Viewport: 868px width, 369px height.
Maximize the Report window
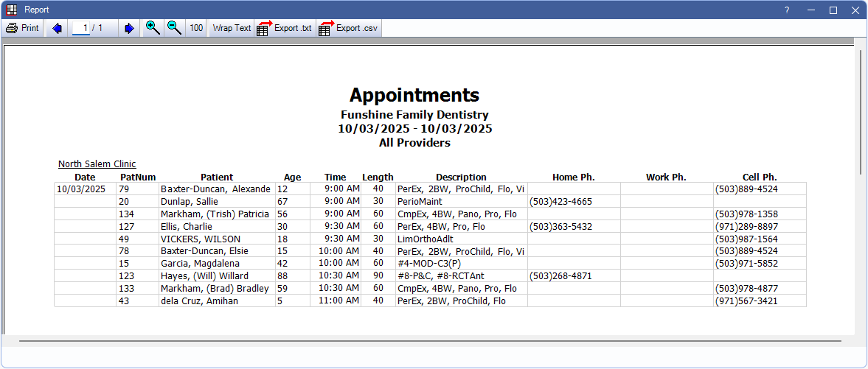click(833, 10)
